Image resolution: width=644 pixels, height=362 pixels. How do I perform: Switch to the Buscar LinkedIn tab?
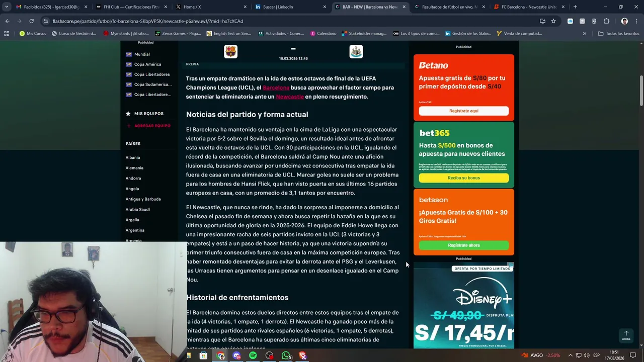[x=290, y=7]
